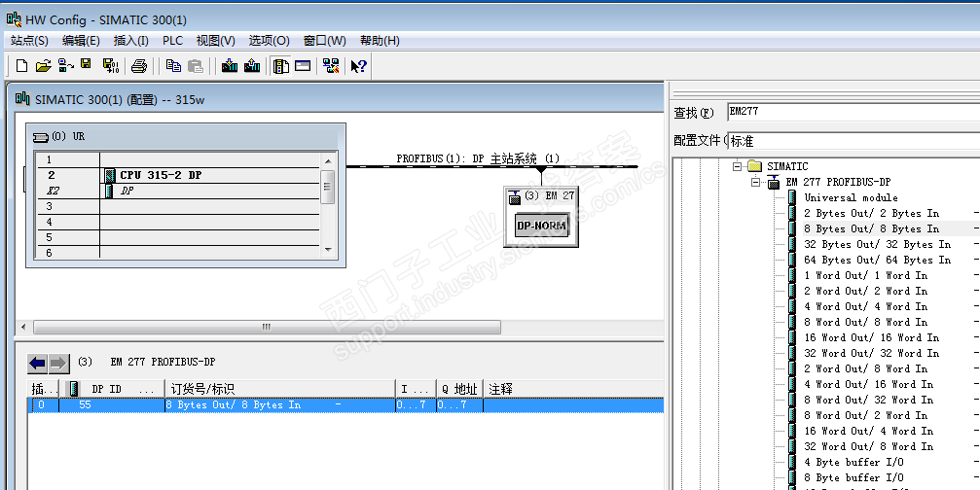Open the 站点(S) menu
Screen dimensions: 980x490
(29, 41)
